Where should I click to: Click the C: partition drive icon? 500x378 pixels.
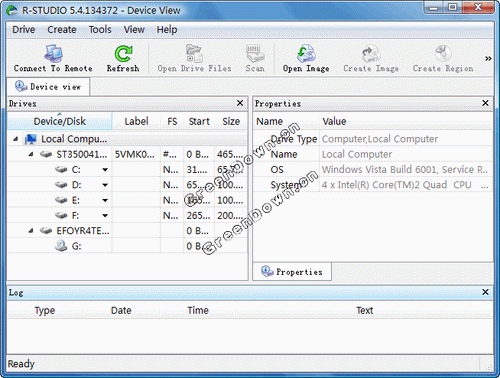(x=61, y=170)
